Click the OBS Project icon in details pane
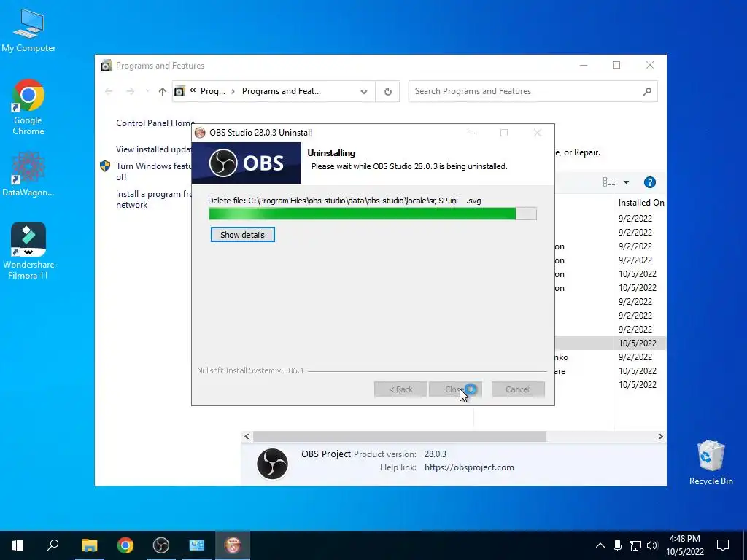Viewport: 747px width, 560px height. click(273, 463)
